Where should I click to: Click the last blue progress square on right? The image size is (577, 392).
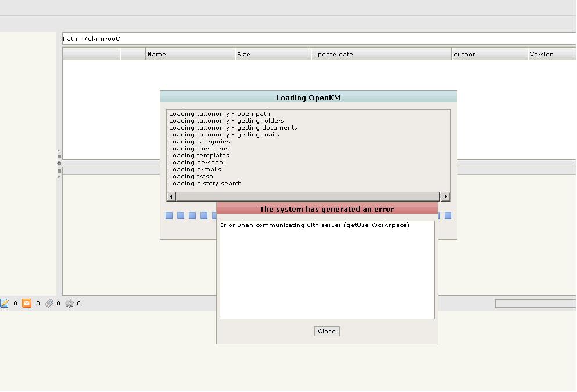[x=448, y=215]
